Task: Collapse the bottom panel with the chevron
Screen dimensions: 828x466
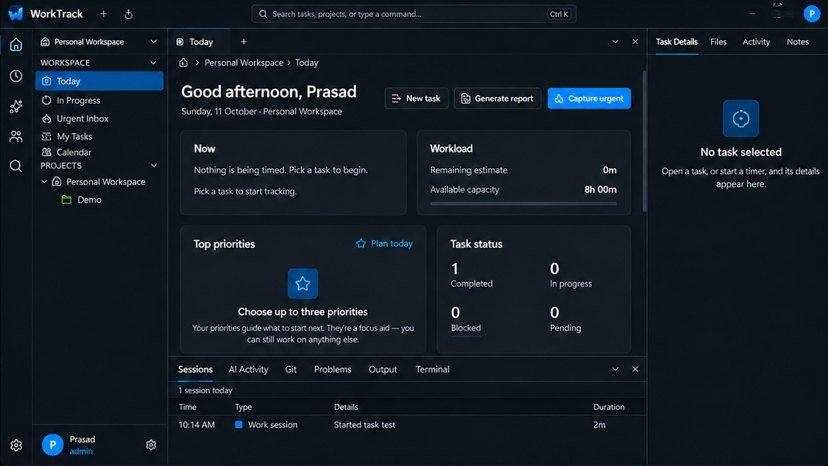Action: tap(615, 369)
